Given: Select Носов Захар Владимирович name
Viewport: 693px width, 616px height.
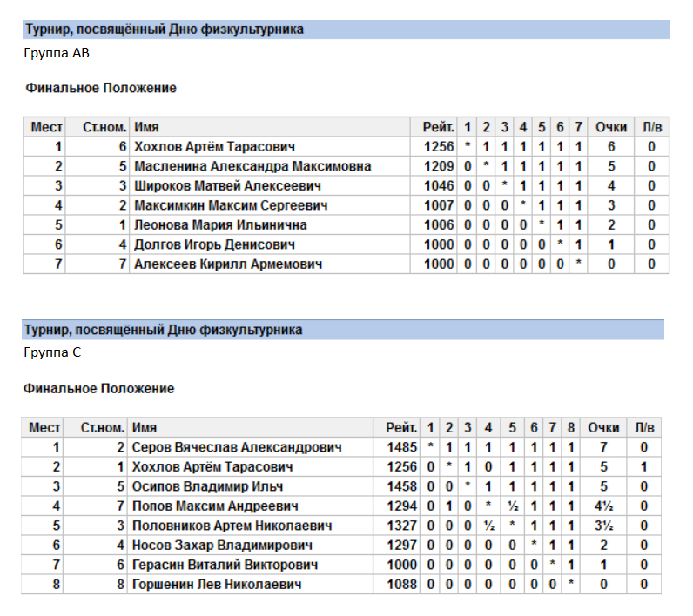Looking at the screenshot, I should [x=222, y=546].
